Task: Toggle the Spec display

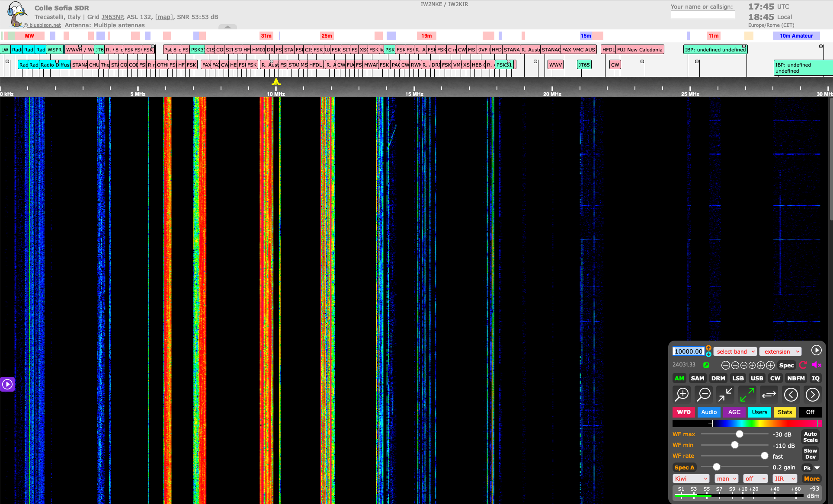Action: (x=786, y=365)
